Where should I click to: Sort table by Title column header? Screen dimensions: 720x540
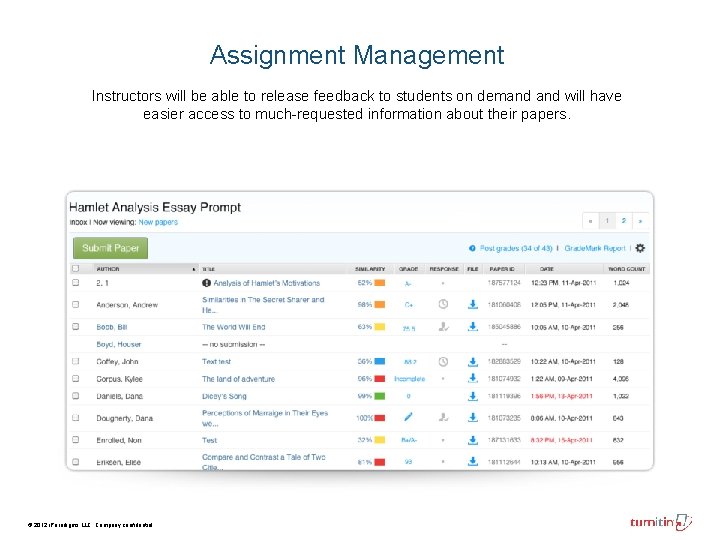[208, 269]
